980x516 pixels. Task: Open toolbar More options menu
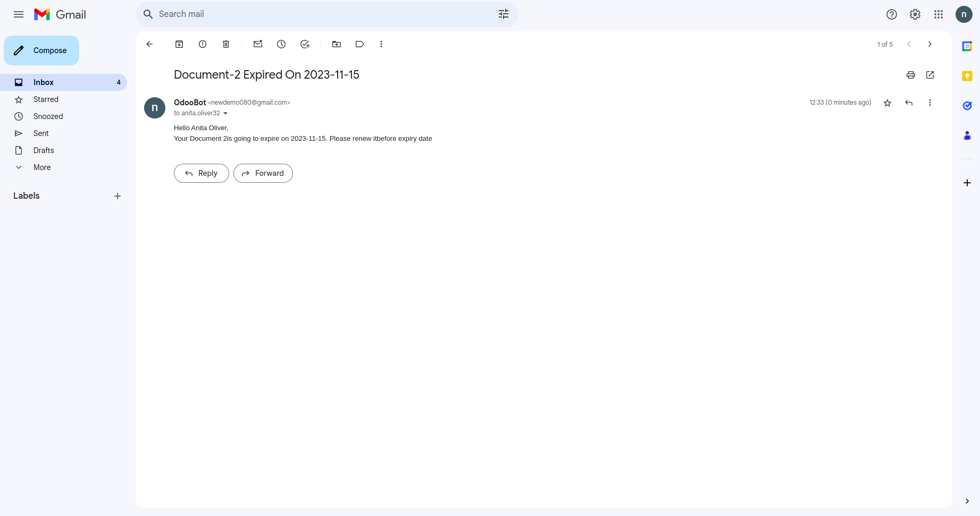pos(381,44)
